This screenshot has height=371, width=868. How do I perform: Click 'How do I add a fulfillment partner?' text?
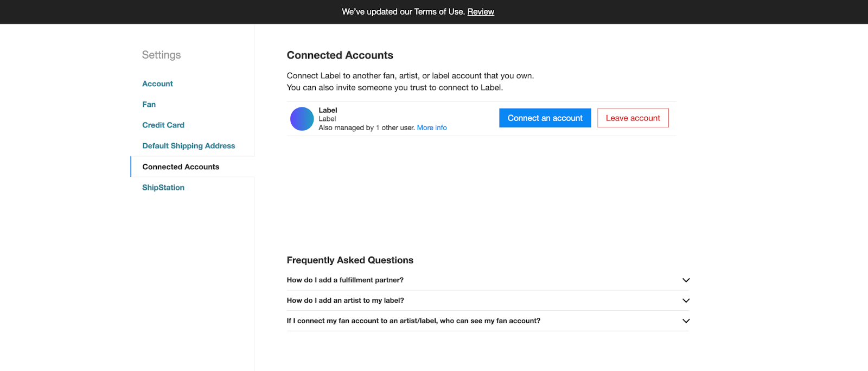click(345, 280)
